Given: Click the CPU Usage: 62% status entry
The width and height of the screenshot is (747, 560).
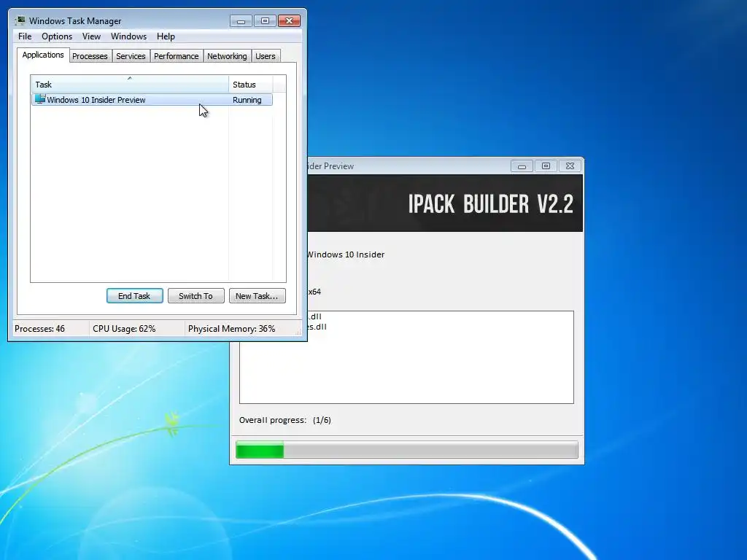Looking at the screenshot, I should coord(124,329).
